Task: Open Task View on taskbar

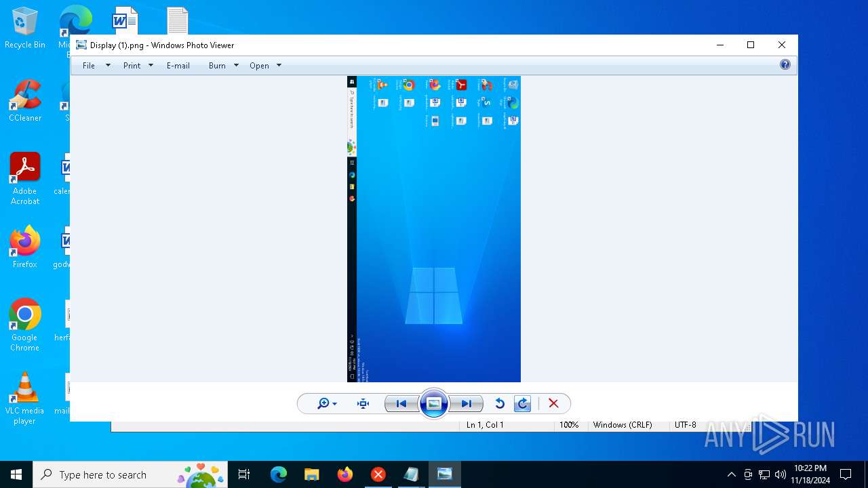Action: point(244,474)
